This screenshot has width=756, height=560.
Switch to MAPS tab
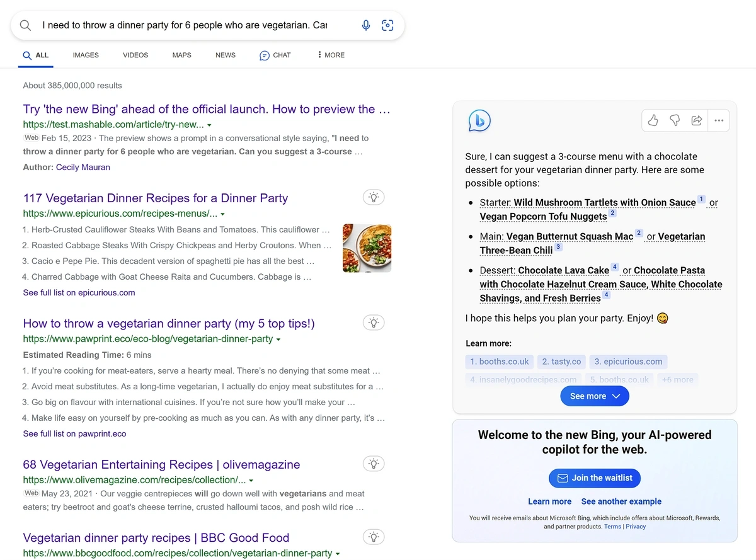181,55
